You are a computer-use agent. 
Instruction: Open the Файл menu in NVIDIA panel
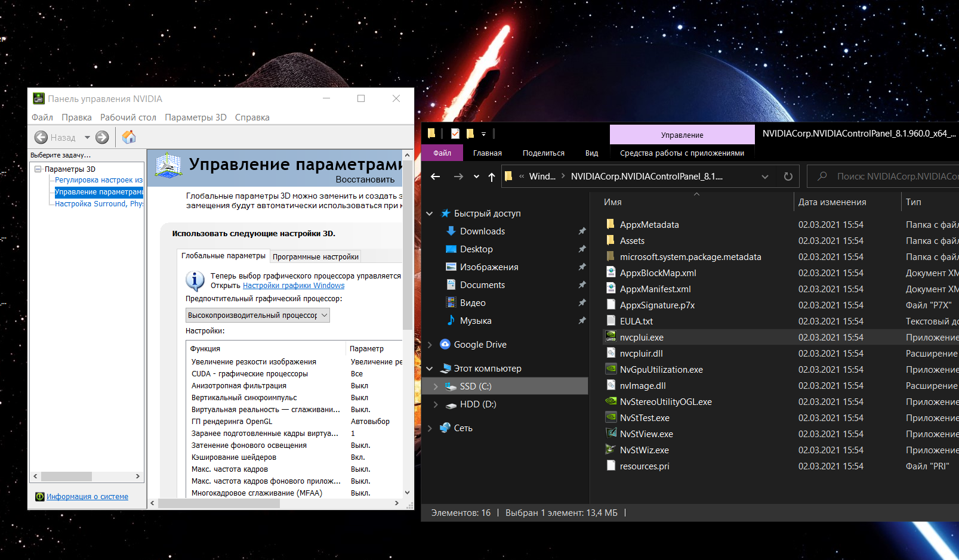coord(42,117)
